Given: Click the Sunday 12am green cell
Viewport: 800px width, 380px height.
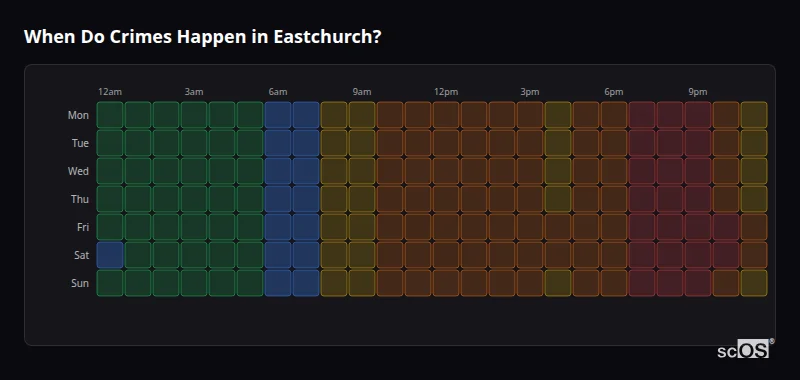Looking at the screenshot, I should point(110,283).
